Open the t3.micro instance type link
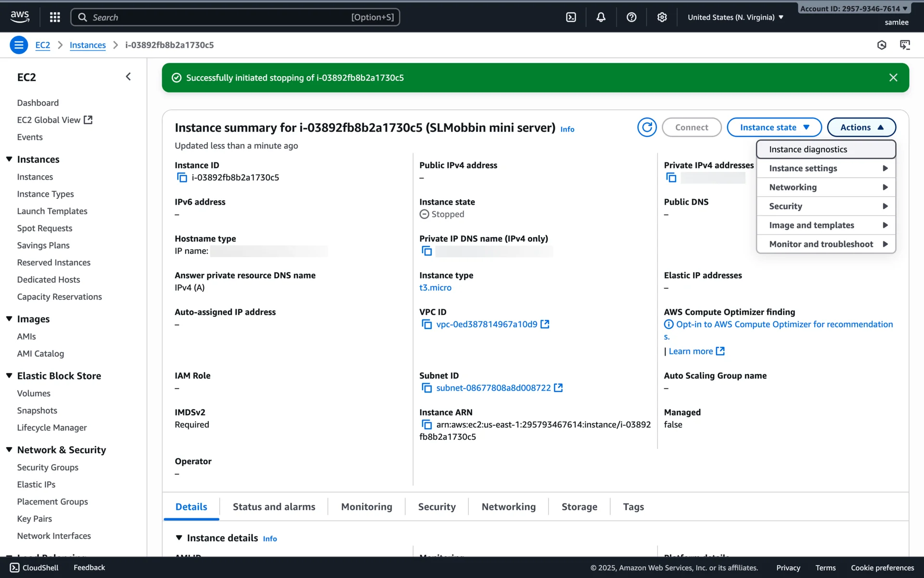This screenshot has width=924, height=578. [x=435, y=288]
